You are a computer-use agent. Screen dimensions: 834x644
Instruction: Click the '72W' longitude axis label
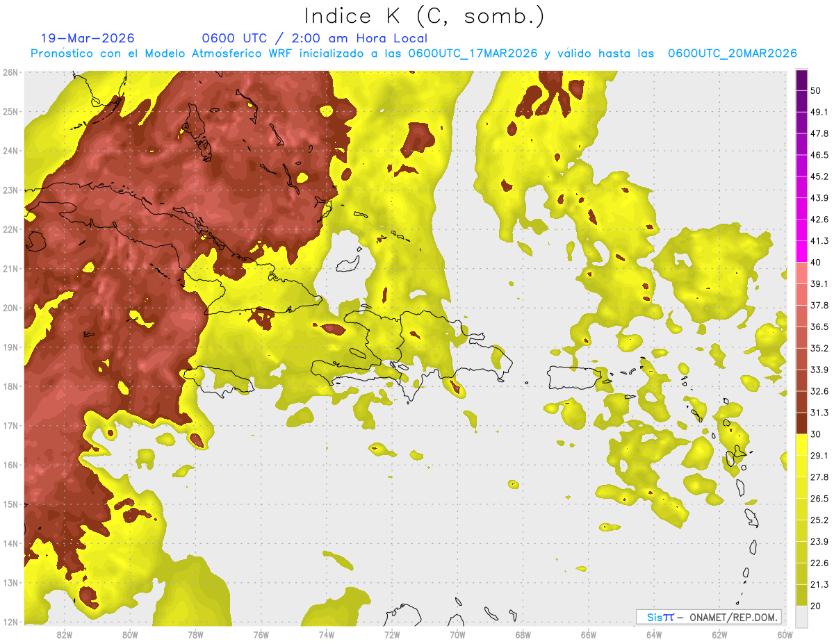pyautogui.click(x=392, y=635)
